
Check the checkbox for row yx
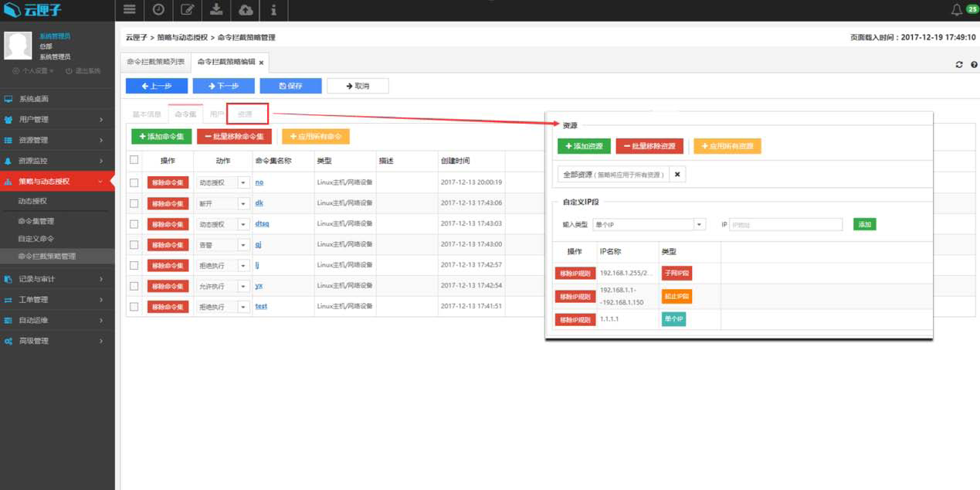(134, 286)
